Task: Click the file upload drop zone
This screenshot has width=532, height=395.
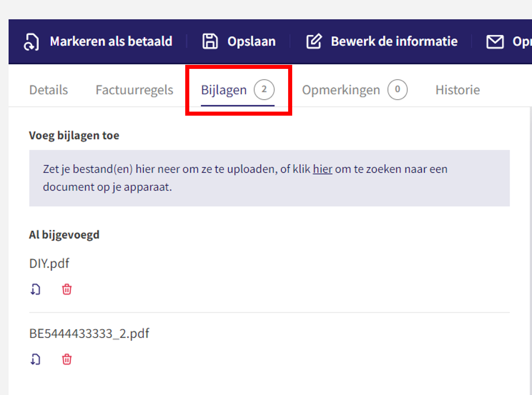Action: (269, 178)
